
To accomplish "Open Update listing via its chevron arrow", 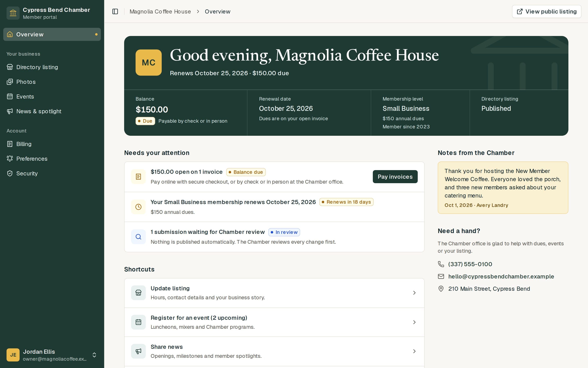I will tap(414, 293).
